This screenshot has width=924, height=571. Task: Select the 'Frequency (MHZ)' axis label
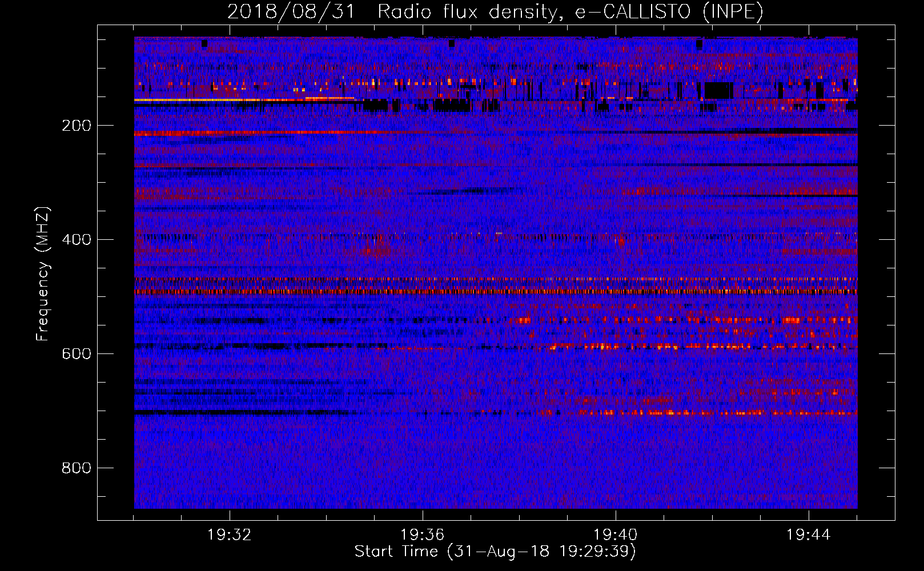pyautogui.click(x=43, y=274)
